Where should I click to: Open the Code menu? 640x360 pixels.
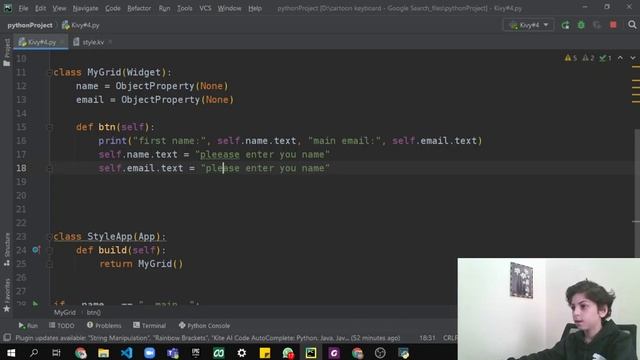[x=113, y=8]
